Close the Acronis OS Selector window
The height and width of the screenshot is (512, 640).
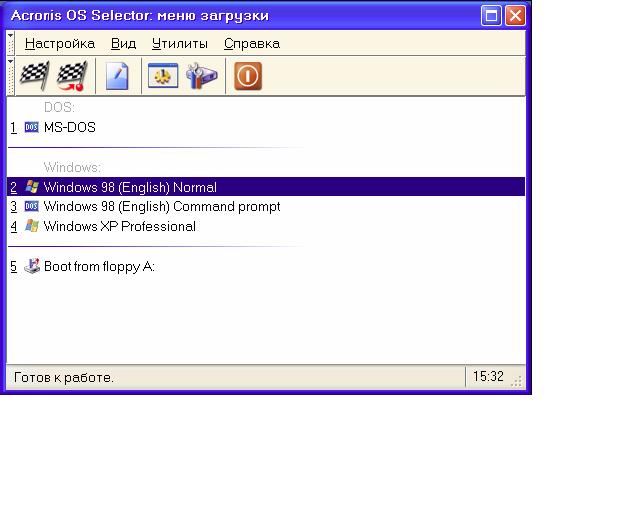[x=515, y=16]
